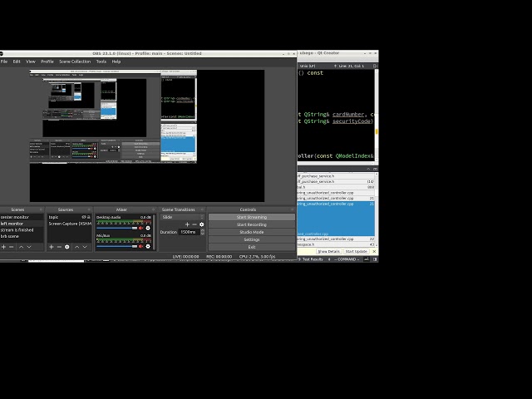Move the selected source up
The width and height of the screenshot is (532, 399).
(77, 247)
